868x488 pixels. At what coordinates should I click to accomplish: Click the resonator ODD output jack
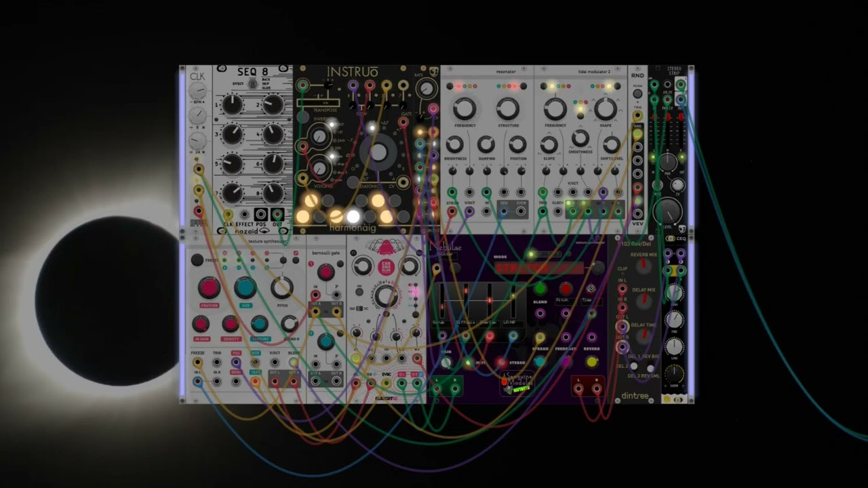click(504, 211)
